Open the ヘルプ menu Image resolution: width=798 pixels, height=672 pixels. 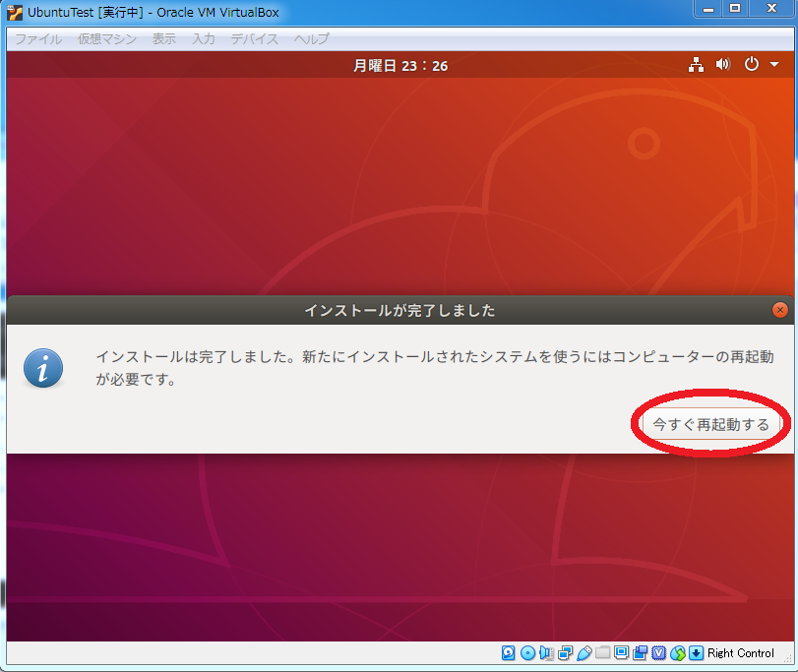[312, 39]
